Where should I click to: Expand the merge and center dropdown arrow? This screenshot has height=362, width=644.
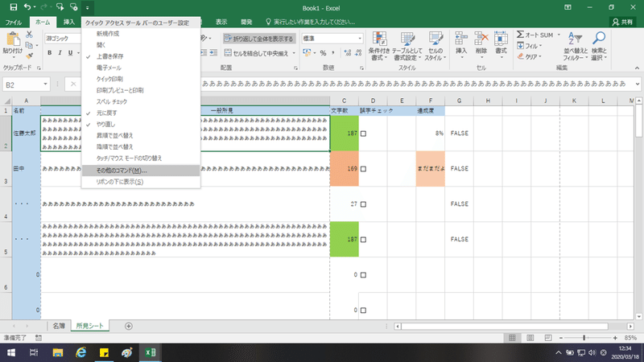point(294,53)
